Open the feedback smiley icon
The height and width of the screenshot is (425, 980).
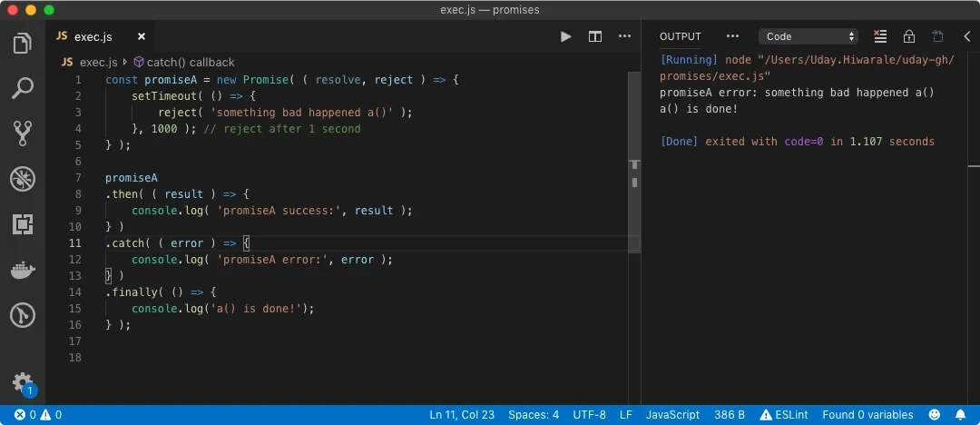pos(935,414)
